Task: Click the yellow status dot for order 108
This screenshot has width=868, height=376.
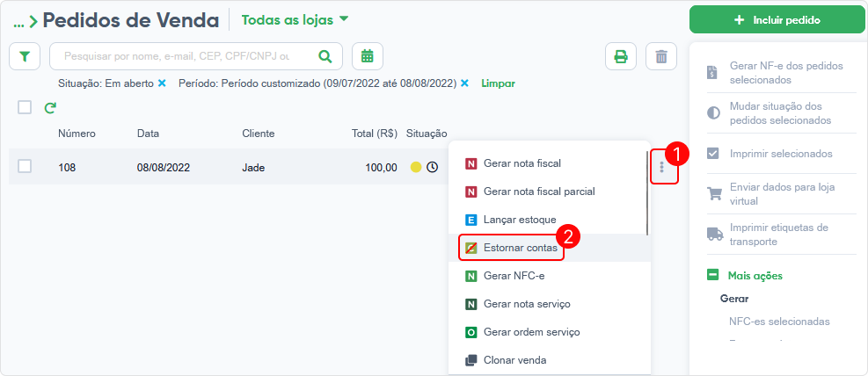Action: 416,167
